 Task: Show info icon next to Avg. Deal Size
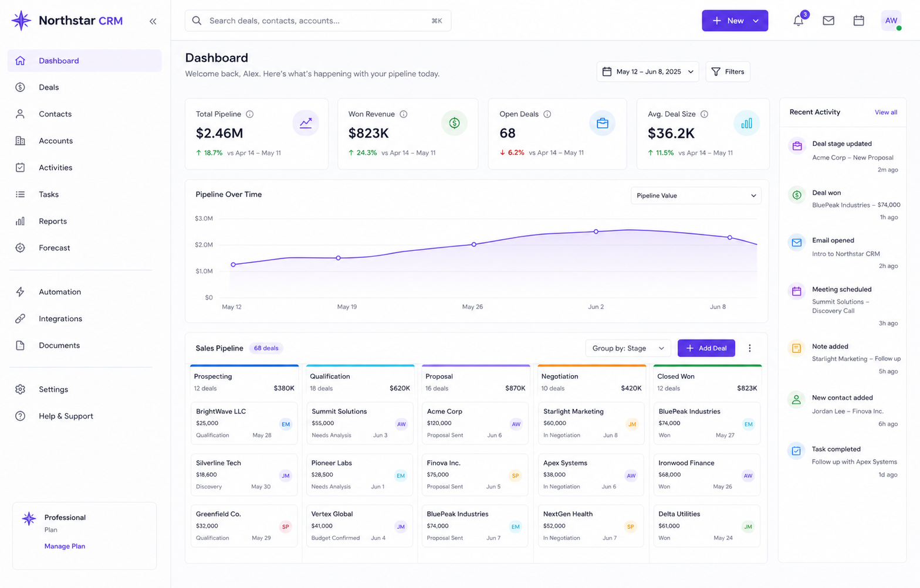704,114
